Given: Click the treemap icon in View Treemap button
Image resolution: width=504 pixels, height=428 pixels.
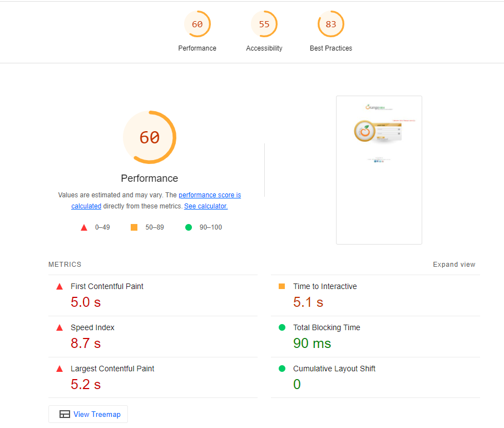Looking at the screenshot, I should [x=65, y=414].
